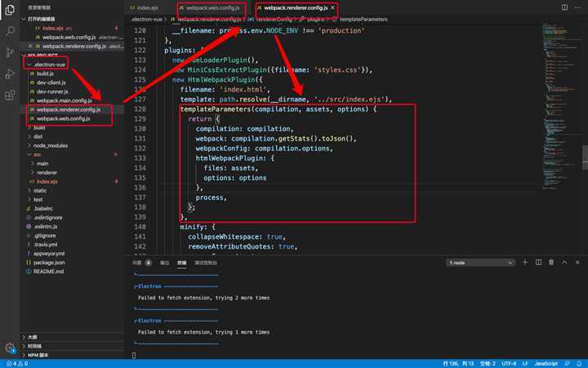Screen dimensions: 588x368
Task: Open editor More Actions ellipsis menu
Action: (x=578, y=7)
